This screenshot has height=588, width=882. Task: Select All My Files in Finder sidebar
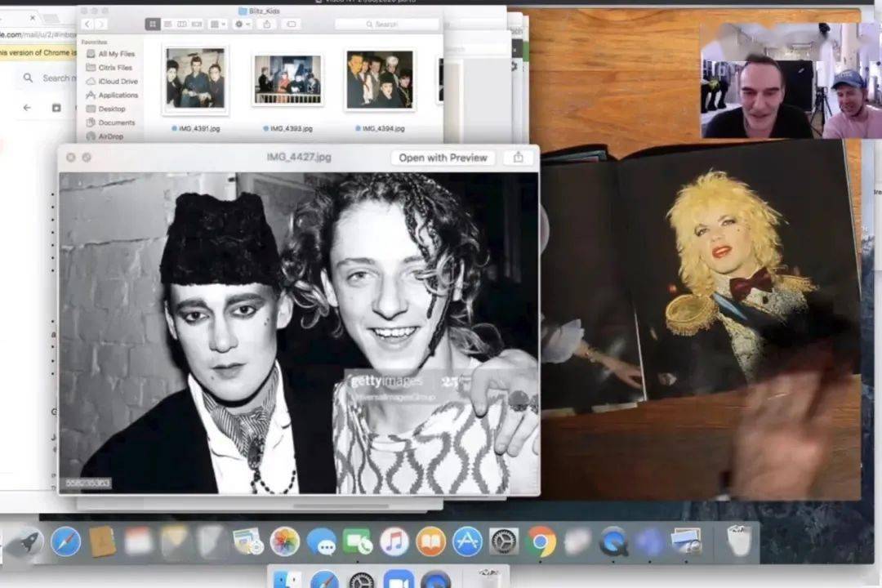click(115, 54)
